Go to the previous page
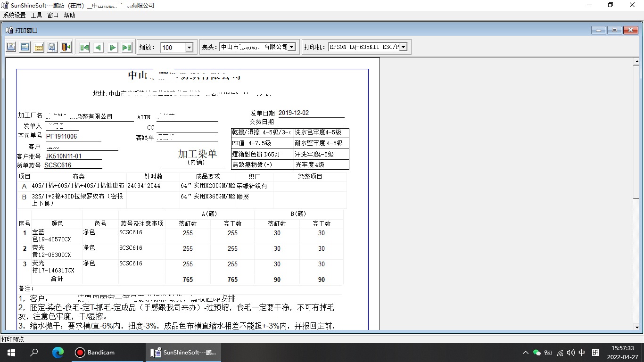644x362 pixels. click(x=99, y=47)
